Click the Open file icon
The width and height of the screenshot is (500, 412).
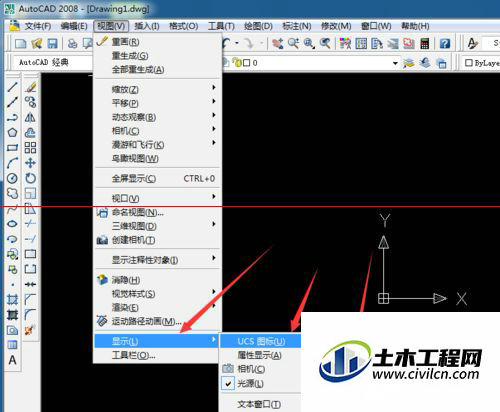37,43
